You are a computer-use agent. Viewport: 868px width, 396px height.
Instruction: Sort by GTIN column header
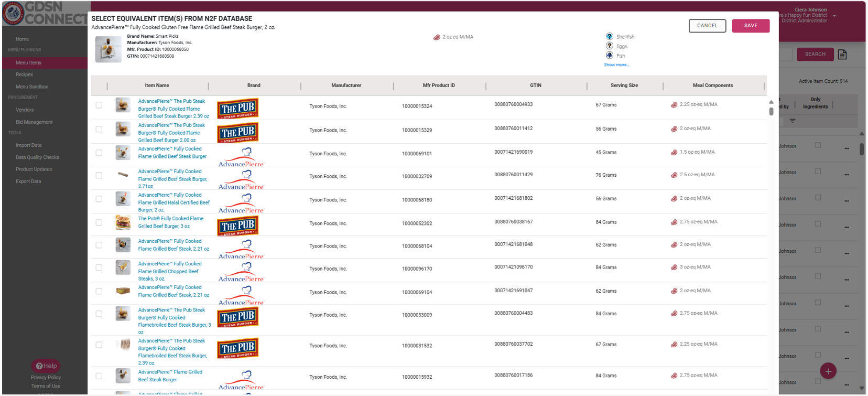tap(536, 85)
